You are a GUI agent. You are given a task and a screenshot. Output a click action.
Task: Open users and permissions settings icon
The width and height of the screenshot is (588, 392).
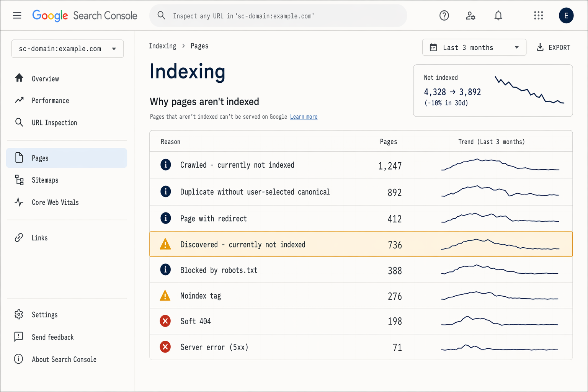(x=470, y=16)
